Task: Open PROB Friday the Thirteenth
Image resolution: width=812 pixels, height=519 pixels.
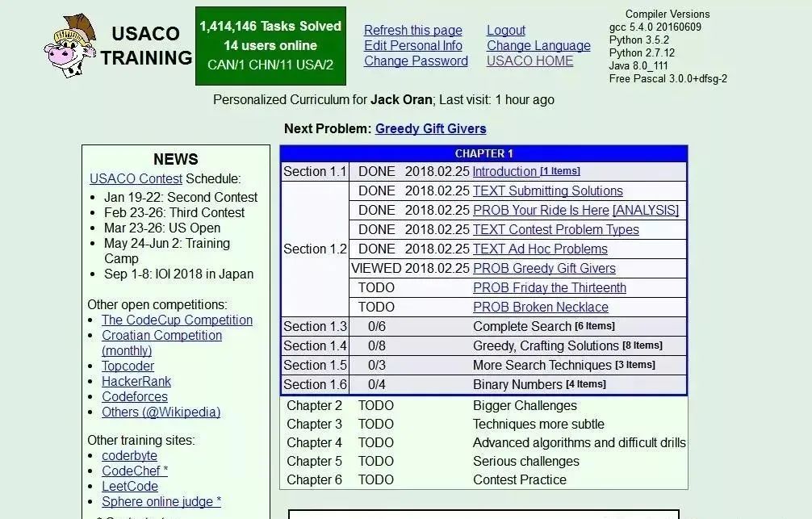Action: (x=550, y=288)
